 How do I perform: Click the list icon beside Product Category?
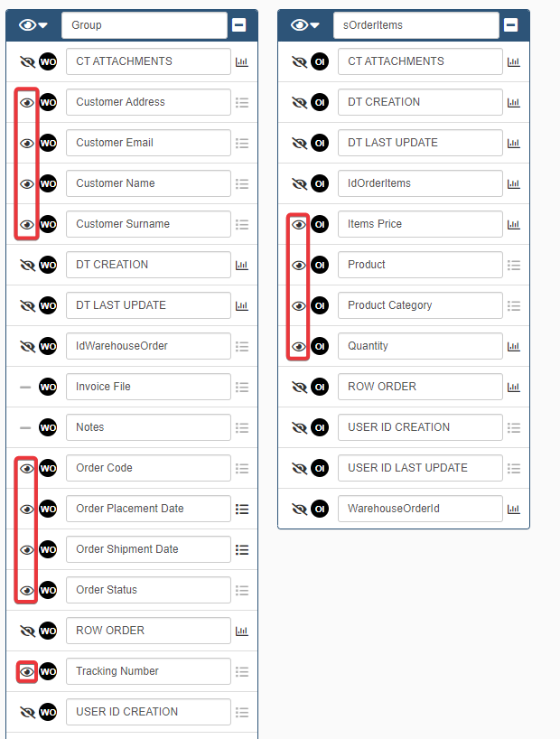click(x=513, y=306)
